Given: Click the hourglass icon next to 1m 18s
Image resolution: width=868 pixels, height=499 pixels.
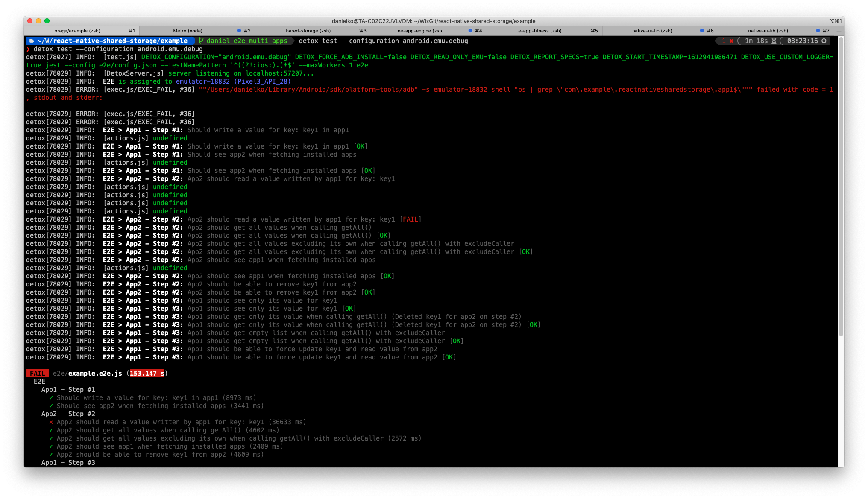Looking at the screenshot, I should pos(774,41).
